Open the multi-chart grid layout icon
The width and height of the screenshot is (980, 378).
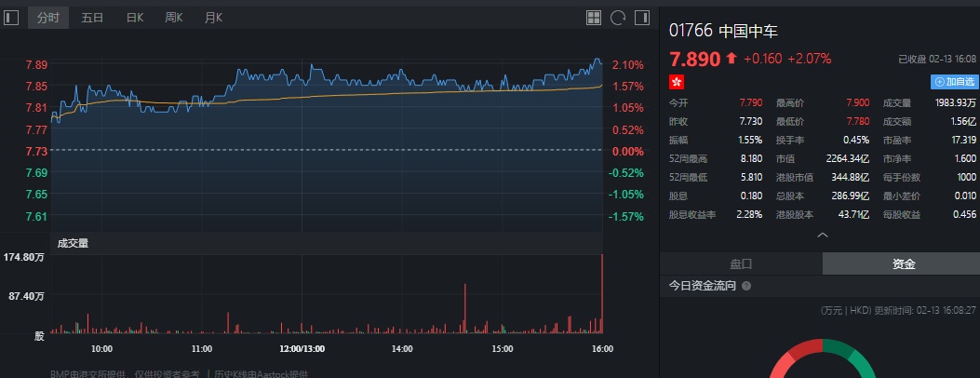click(x=594, y=18)
